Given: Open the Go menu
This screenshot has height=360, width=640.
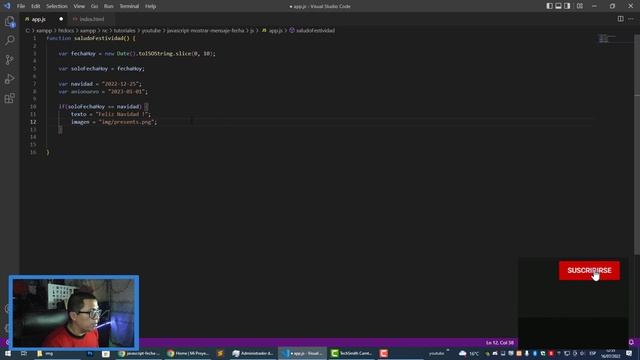Looking at the screenshot, I should click(x=94, y=6).
